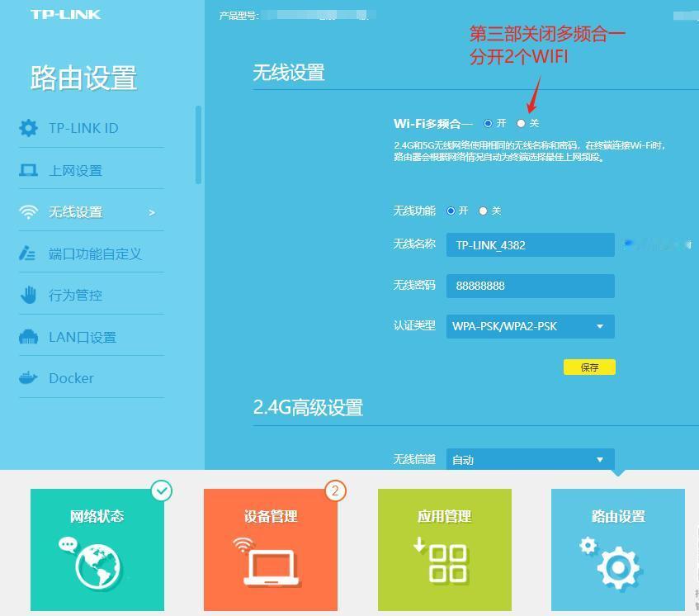Click the Wi-Fi icon beside 无线设置
The width and height of the screenshot is (699, 616).
click(x=29, y=212)
